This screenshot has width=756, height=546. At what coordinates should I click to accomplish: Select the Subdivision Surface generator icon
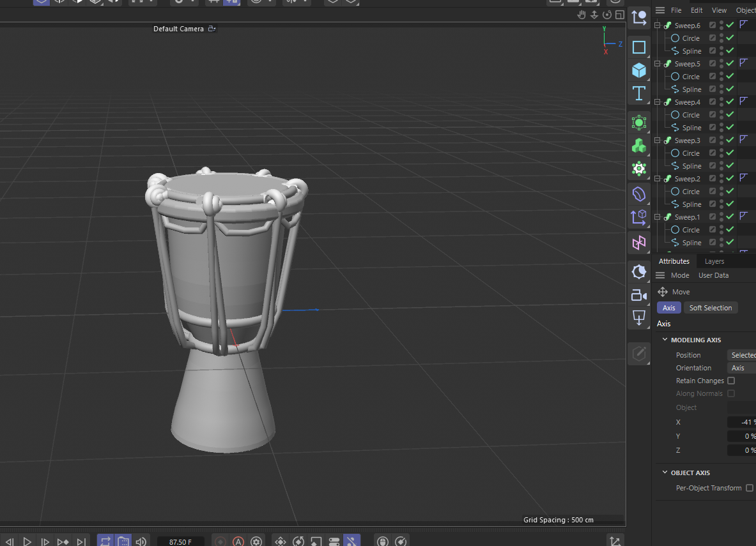coord(638,122)
